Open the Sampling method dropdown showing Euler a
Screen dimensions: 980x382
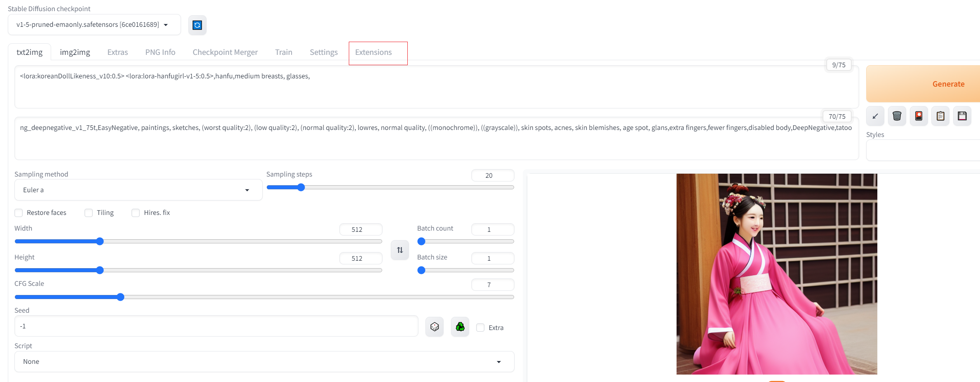pyautogui.click(x=138, y=190)
